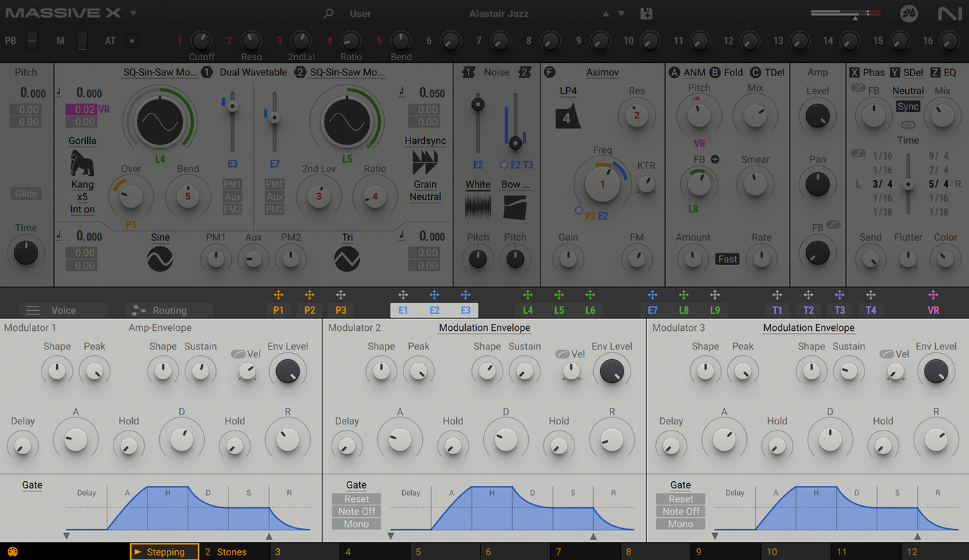The height and width of the screenshot is (560, 969).
Task: Select the L4 modulator tab
Action: pyautogui.click(x=527, y=310)
